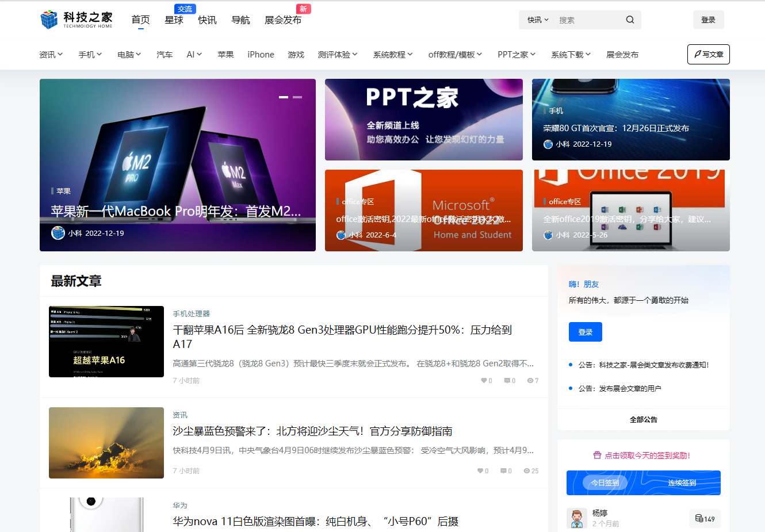
Task: Click the 科技之家 site logo
Action: point(76,20)
